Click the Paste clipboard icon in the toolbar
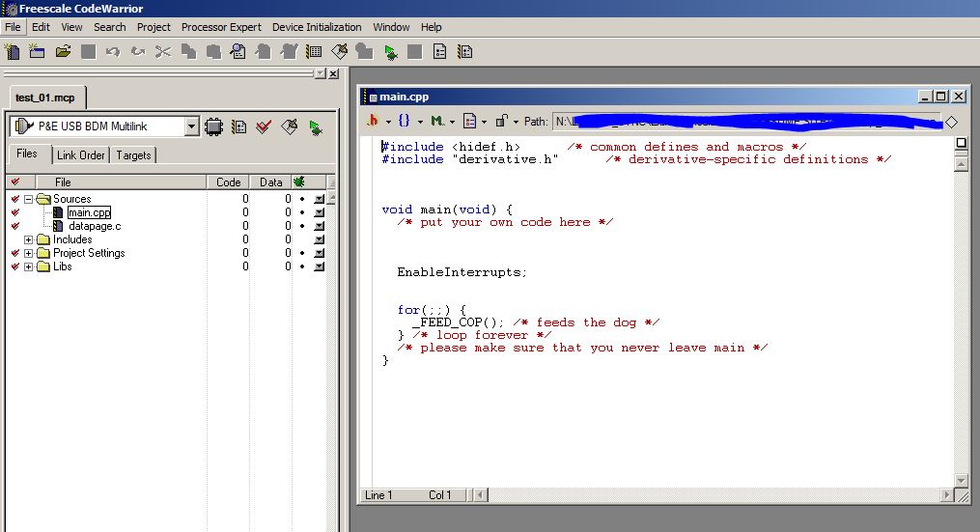Viewport: 980px width, 532px height. [x=213, y=52]
